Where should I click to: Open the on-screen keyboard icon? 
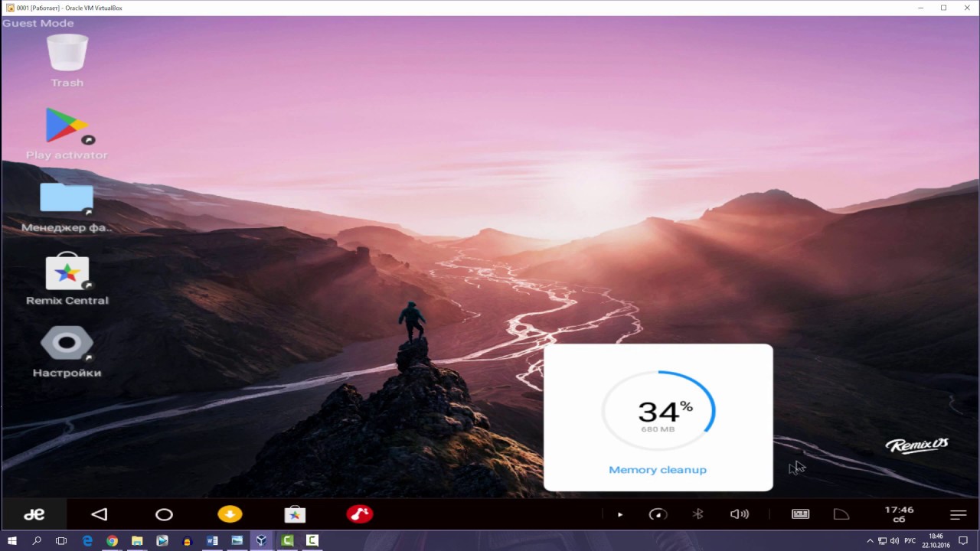(801, 514)
